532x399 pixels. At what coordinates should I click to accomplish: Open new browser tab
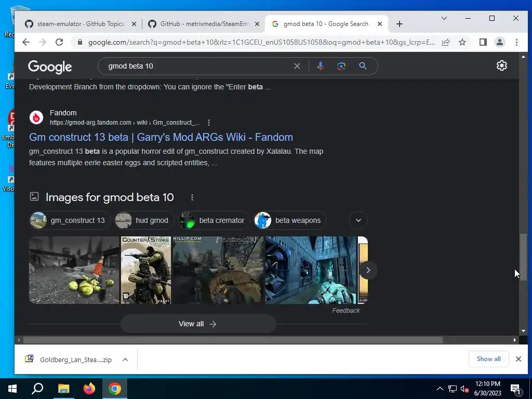pyautogui.click(x=400, y=24)
